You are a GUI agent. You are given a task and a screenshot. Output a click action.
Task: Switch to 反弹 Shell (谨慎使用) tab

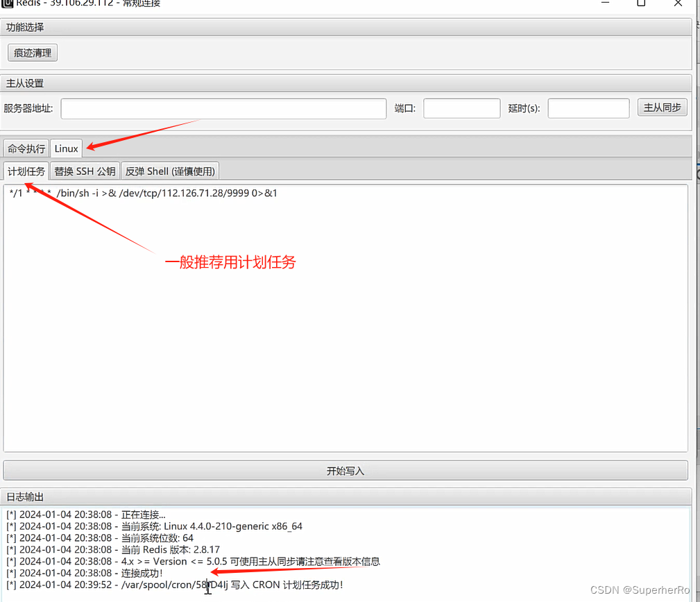[x=170, y=171]
